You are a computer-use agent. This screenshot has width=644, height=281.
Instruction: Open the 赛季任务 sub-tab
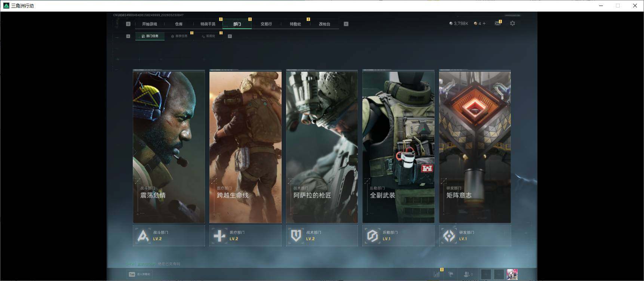pos(179,36)
